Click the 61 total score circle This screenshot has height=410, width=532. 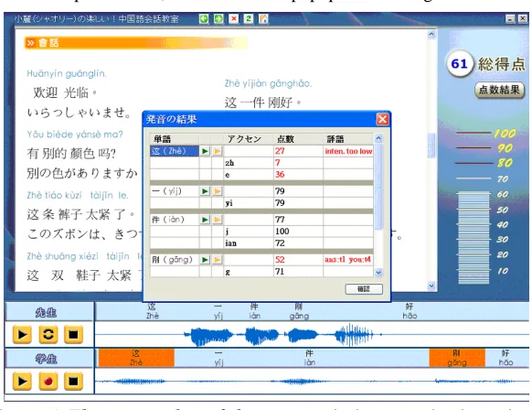pyautogui.click(x=460, y=63)
